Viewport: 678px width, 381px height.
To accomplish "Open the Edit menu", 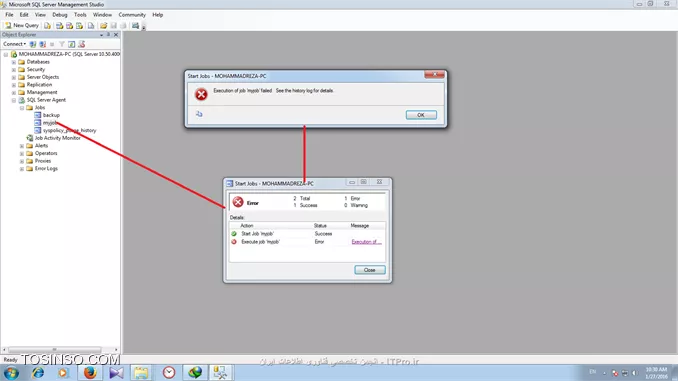I will pos(24,15).
